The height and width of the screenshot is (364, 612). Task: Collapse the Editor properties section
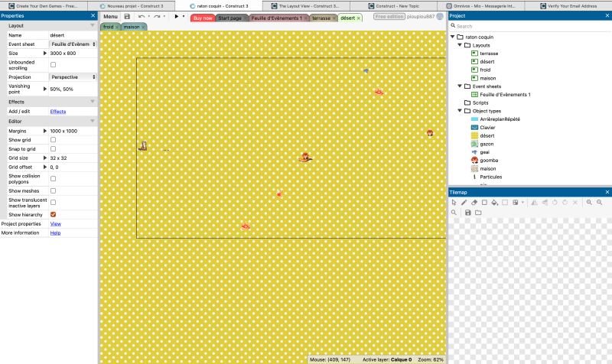coord(93,122)
